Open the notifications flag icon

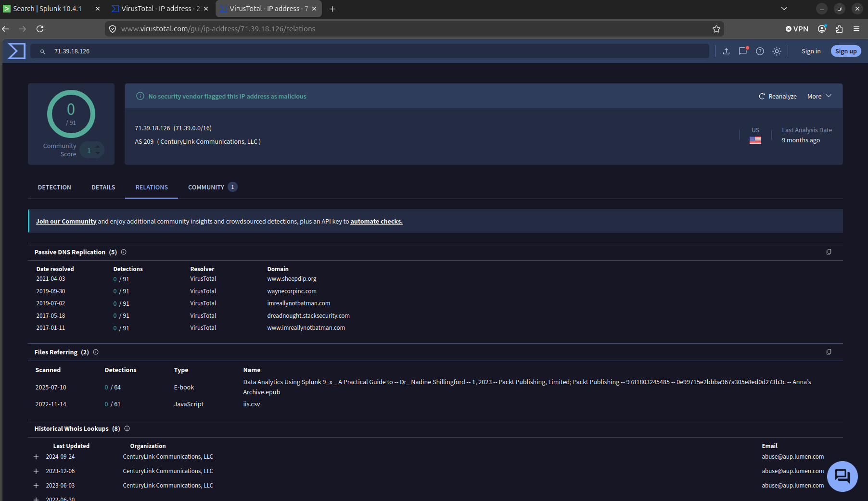(743, 50)
